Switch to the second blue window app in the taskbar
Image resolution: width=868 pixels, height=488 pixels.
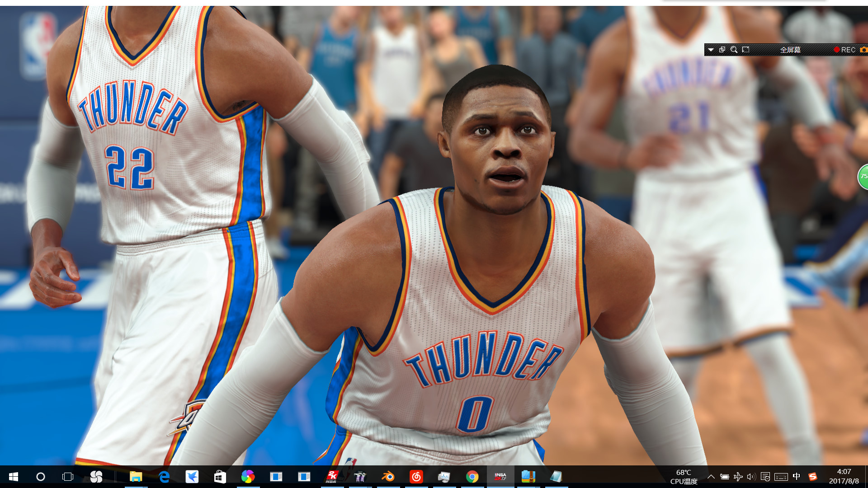tap(304, 477)
